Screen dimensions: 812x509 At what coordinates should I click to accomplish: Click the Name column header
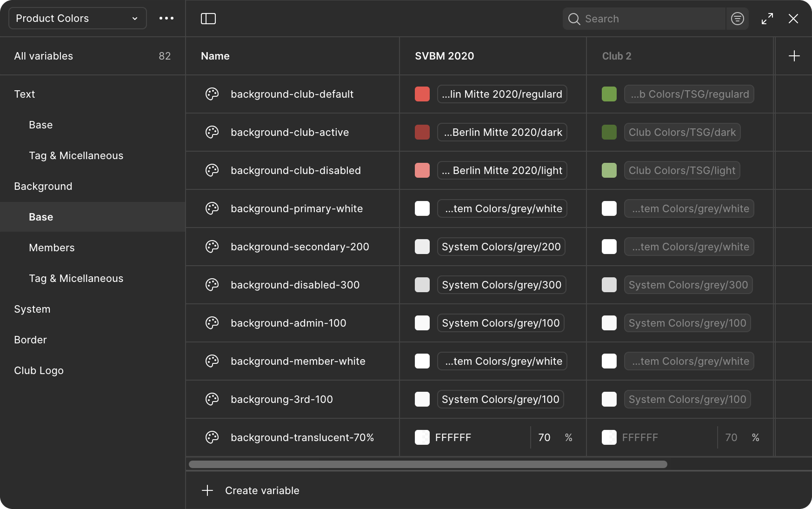(x=215, y=56)
